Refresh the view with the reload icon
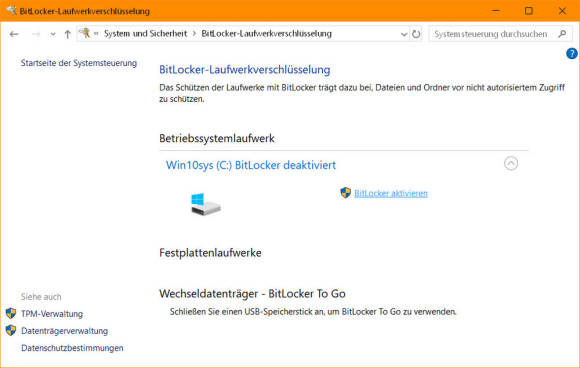Image resolution: width=580 pixels, height=368 pixels. [416, 34]
